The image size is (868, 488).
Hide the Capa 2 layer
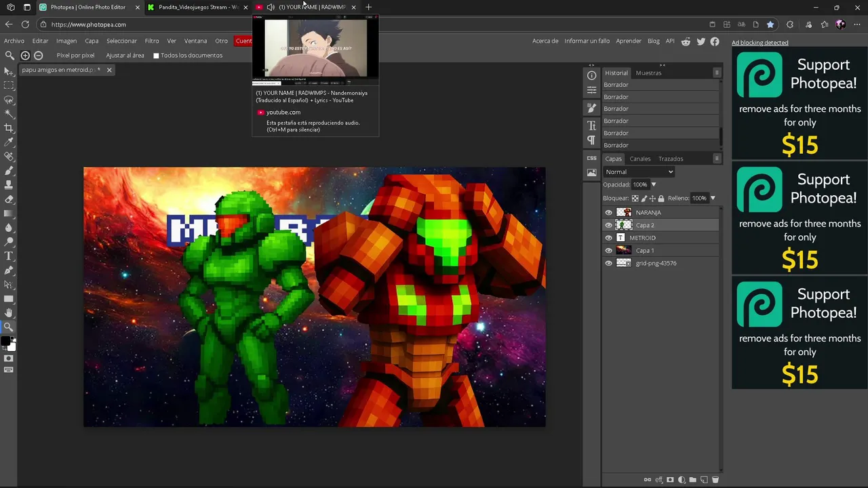coord(608,225)
